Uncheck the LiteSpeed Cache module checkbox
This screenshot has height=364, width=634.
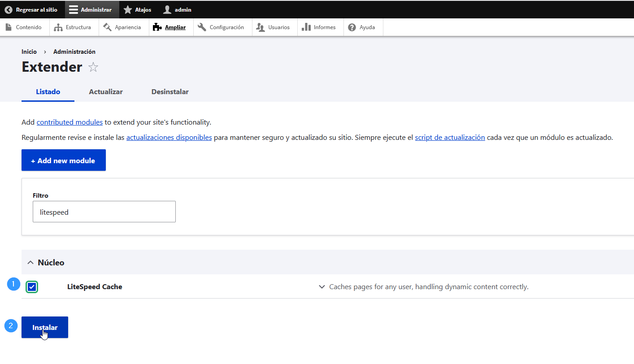(x=32, y=287)
